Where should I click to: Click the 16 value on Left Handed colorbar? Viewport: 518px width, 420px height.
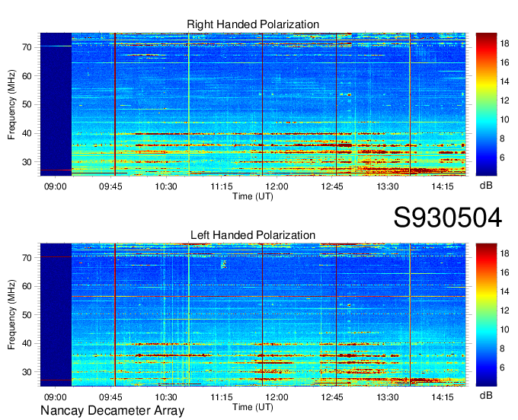coord(504,272)
